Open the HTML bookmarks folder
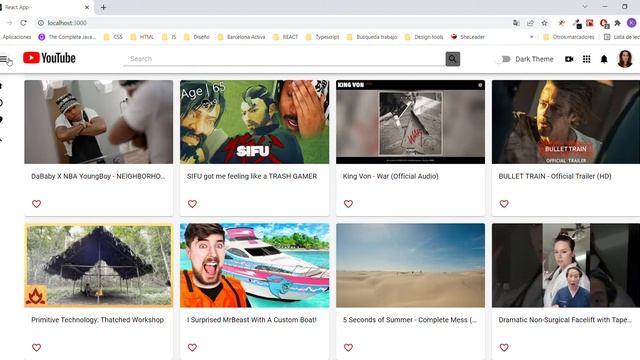Screen dimensions: 640x360 (x=142, y=37)
